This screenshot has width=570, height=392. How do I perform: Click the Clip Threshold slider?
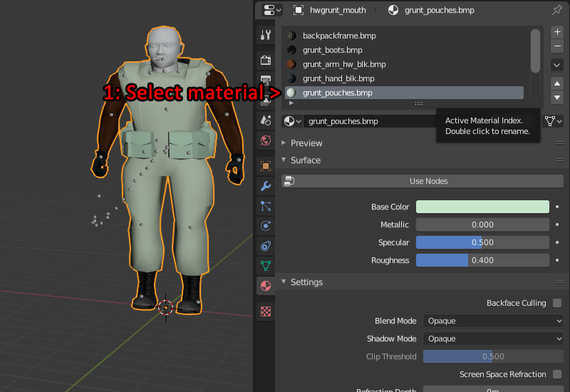pyautogui.click(x=493, y=356)
